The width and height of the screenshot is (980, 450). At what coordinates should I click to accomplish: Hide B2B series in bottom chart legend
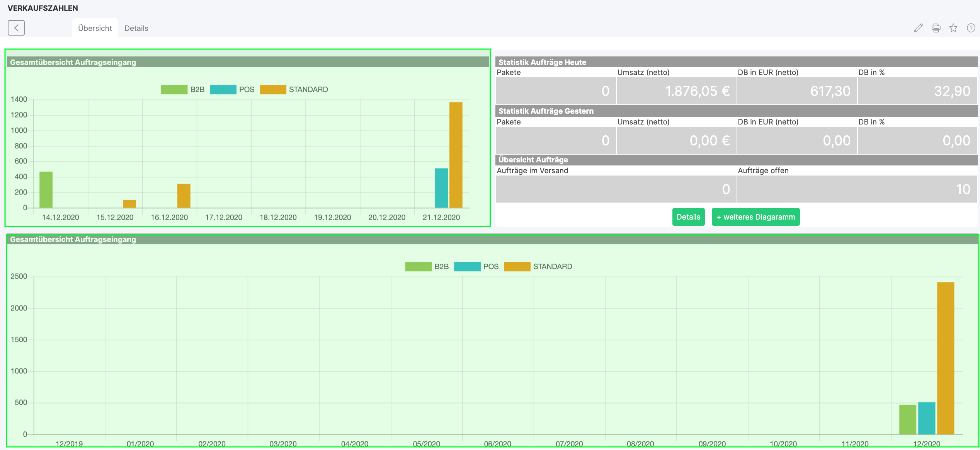pyautogui.click(x=427, y=267)
